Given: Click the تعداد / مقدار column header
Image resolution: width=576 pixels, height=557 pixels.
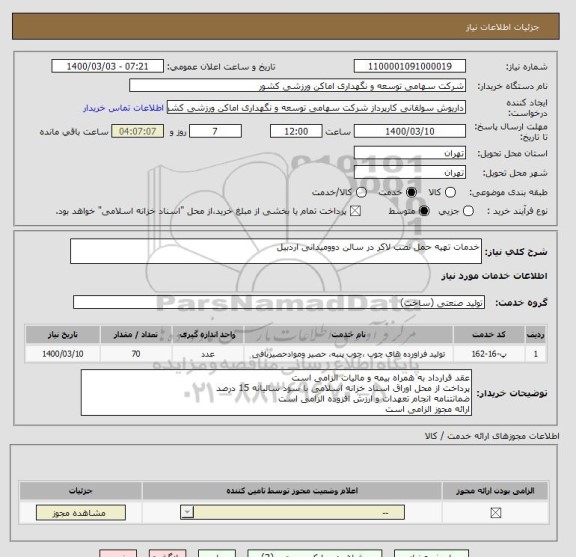Looking at the screenshot, I should [x=136, y=334].
